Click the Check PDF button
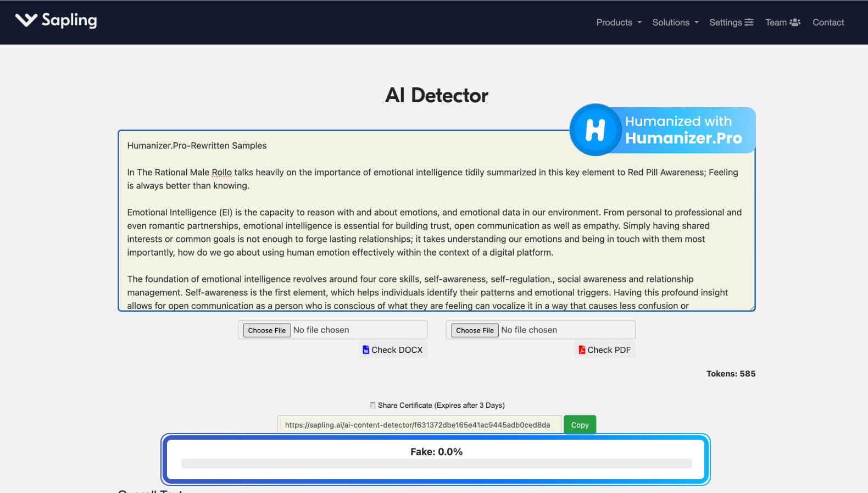 604,350
